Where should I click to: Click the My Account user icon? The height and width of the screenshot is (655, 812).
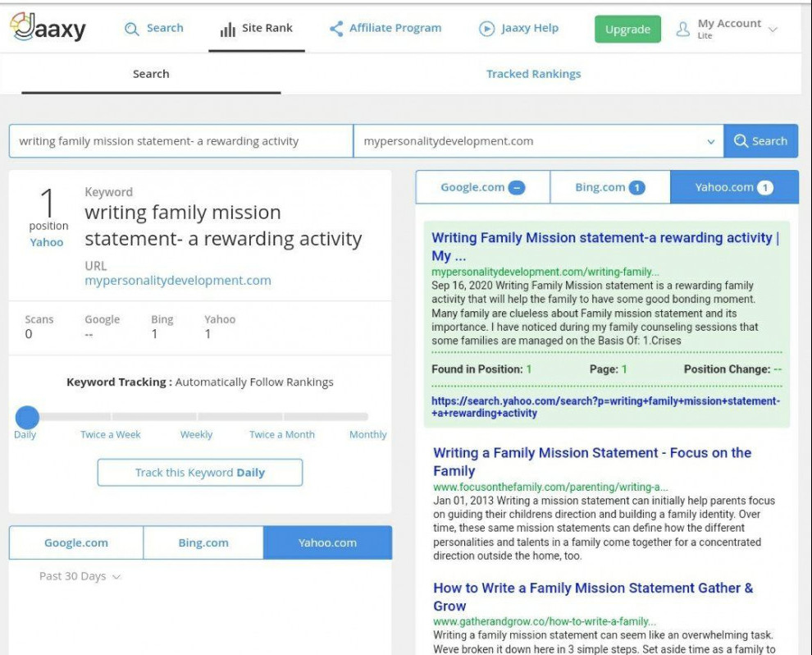coord(683,29)
